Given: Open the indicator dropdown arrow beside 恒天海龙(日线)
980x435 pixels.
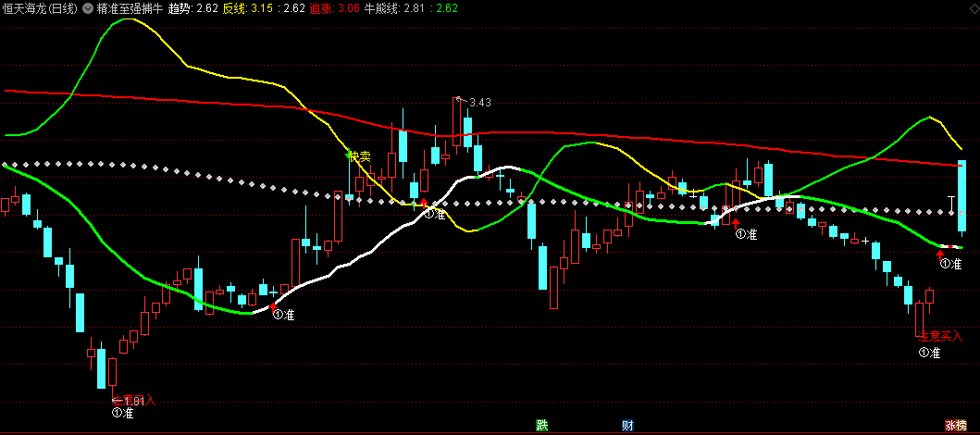Looking at the screenshot, I should coord(88,8).
